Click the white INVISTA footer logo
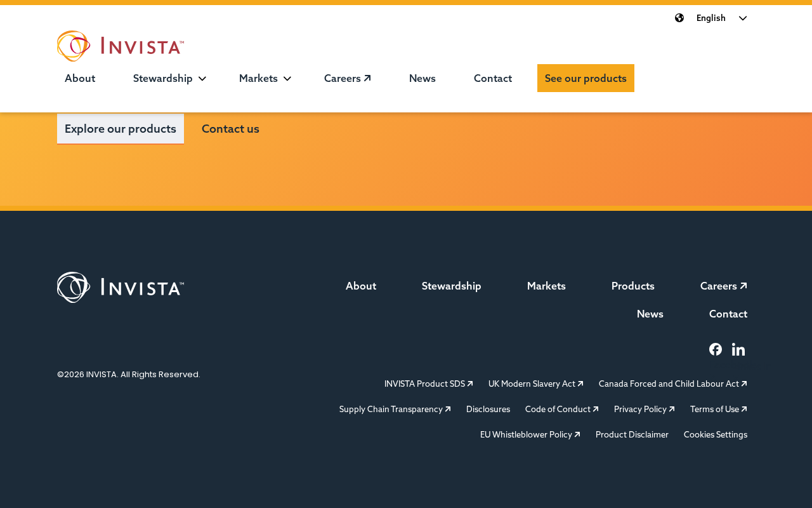The height and width of the screenshot is (508, 812). pos(121,287)
